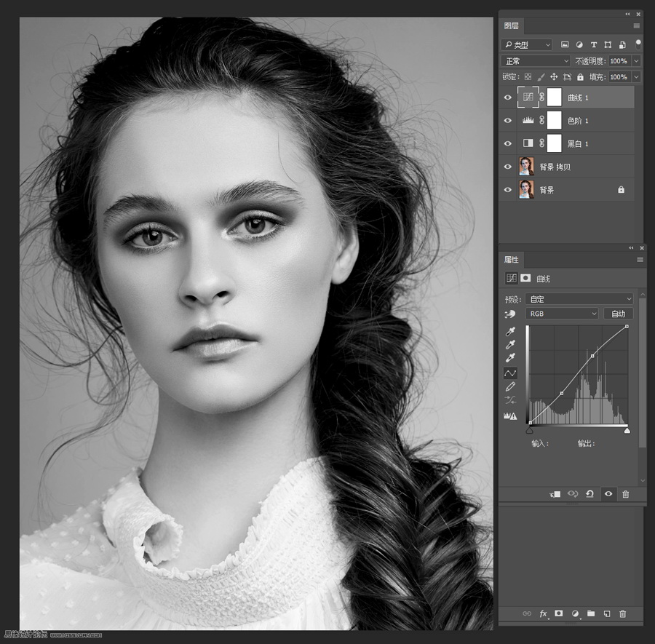
Task: Click histogram recalculate warning icon
Action: coord(510,416)
